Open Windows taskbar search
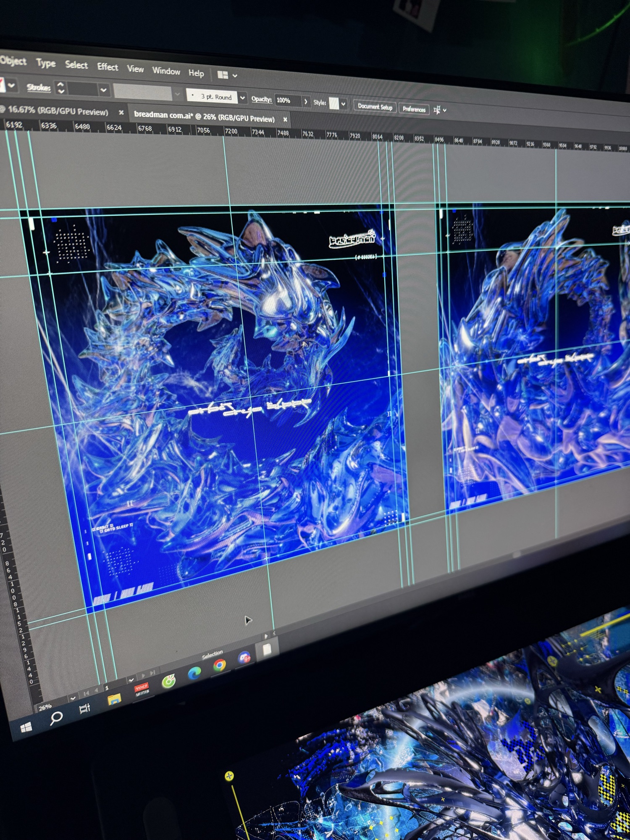The width and height of the screenshot is (630, 840). (56, 718)
